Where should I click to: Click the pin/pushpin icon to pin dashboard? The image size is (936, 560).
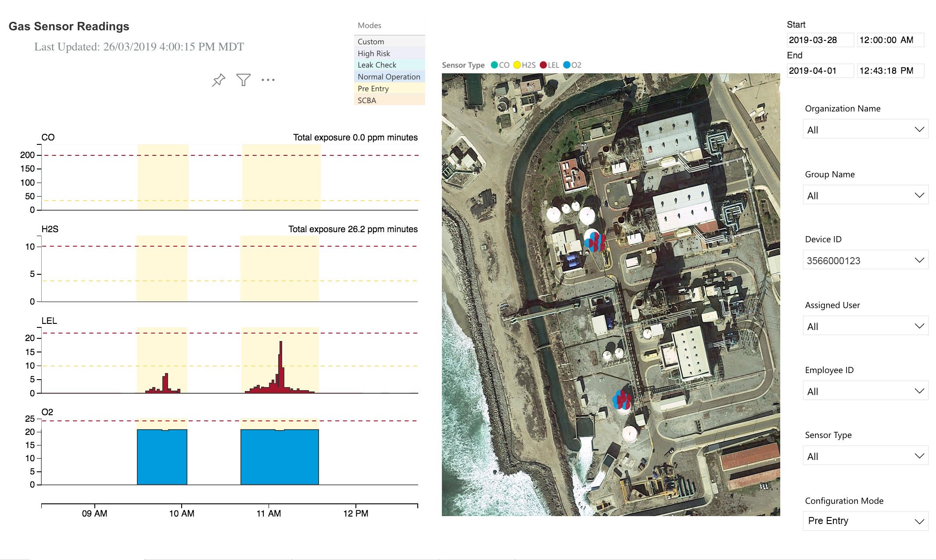(217, 80)
